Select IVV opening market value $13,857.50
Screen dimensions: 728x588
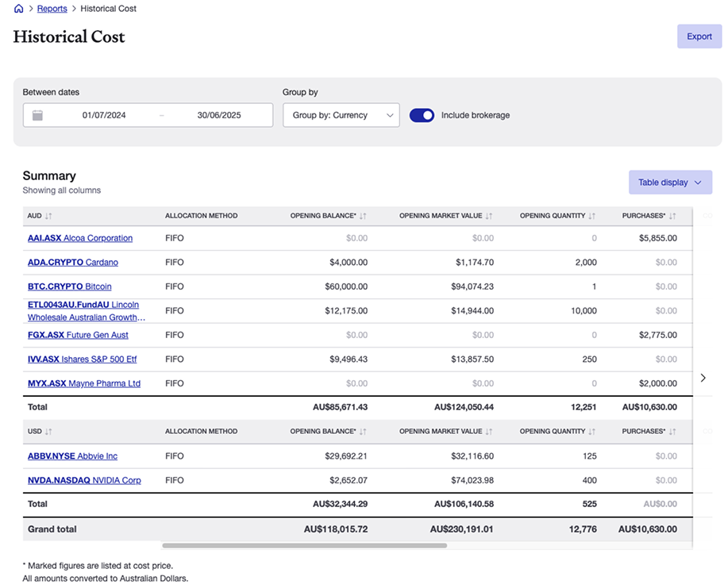[472, 359]
